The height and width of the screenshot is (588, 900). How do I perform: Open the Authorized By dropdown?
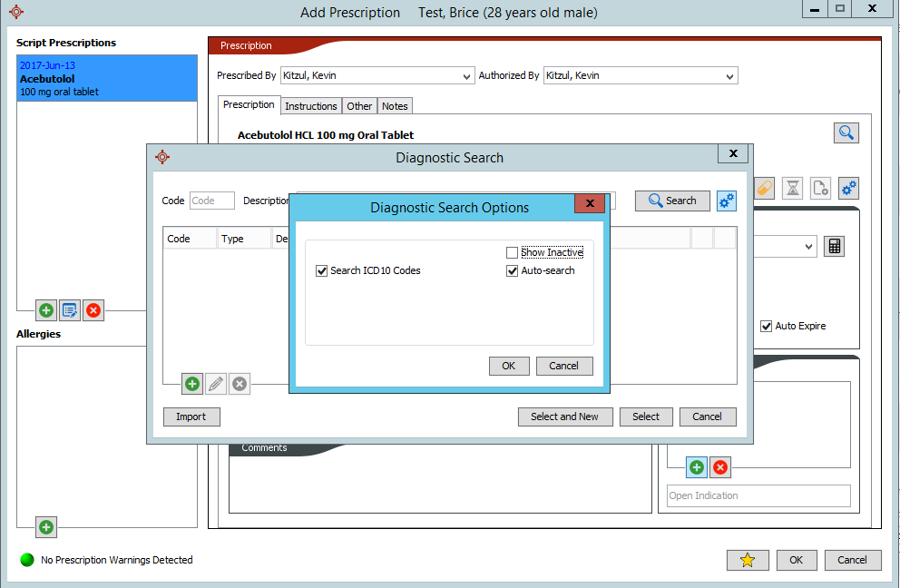(x=730, y=76)
